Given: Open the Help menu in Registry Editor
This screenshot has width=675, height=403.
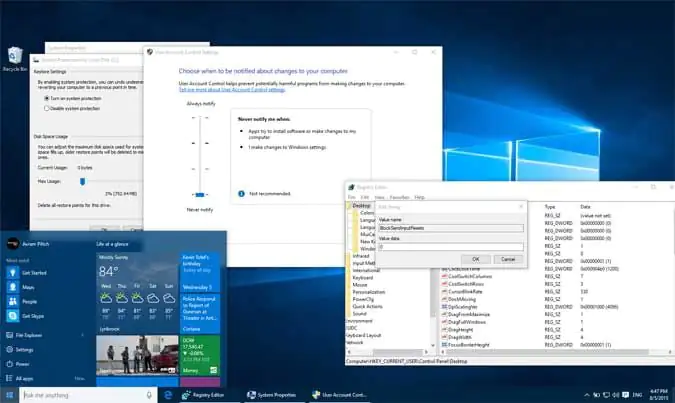Looking at the screenshot, I should point(420,197).
